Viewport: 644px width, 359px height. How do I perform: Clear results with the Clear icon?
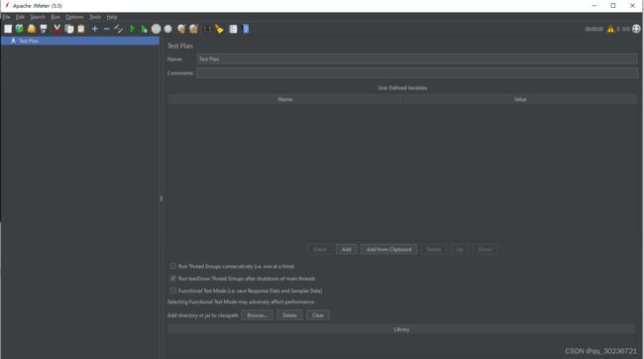(181, 29)
